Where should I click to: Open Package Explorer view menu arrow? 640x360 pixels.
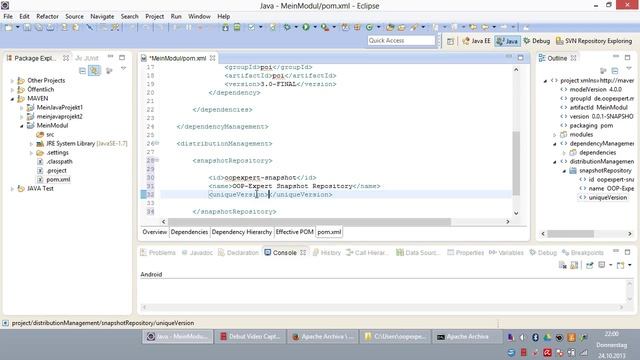pyautogui.click(x=123, y=69)
